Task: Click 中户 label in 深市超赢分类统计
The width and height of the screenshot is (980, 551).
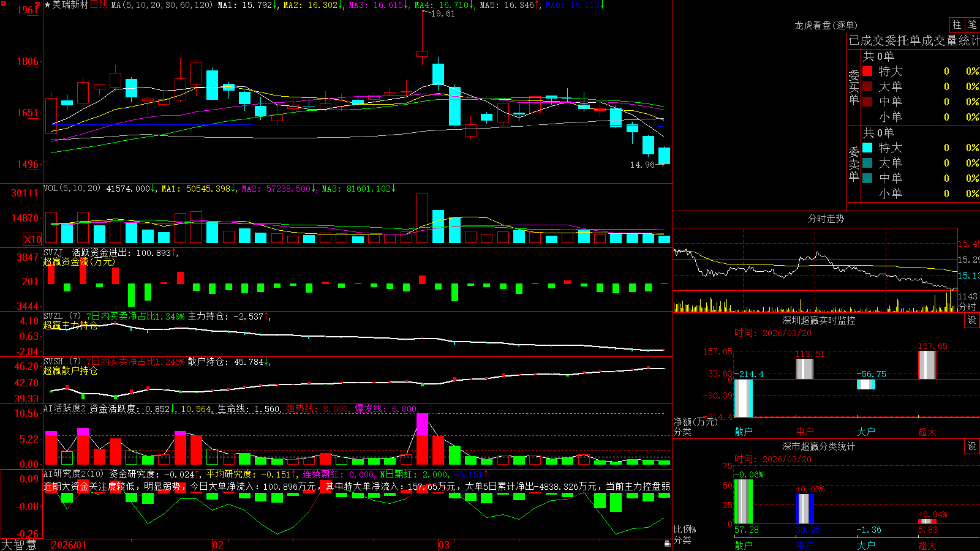Action: pos(805,545)
